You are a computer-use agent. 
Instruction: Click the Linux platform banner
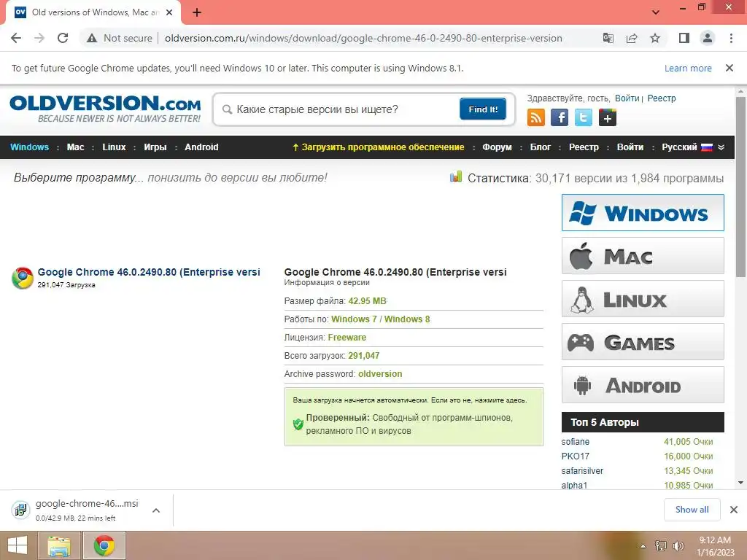point(643,298)
